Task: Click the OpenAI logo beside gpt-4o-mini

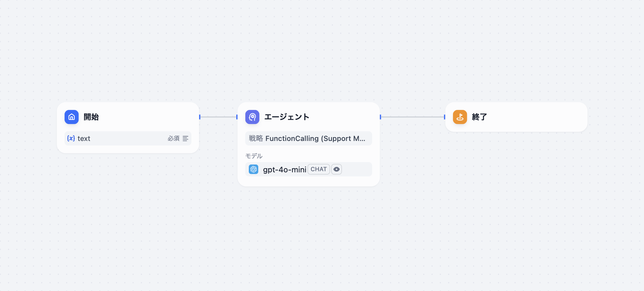Action: click(254, 169)
